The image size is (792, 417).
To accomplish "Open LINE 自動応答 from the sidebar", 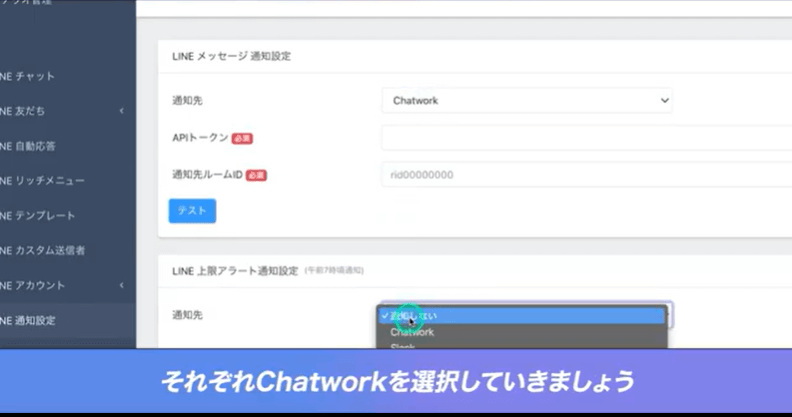I will pyautogui.click(x=30, y=146).
